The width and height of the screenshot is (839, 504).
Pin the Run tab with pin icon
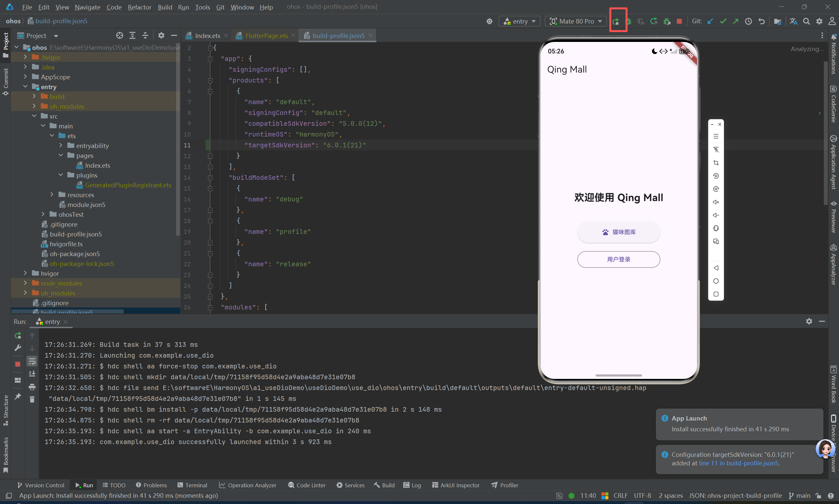click(x=18, y=396)
